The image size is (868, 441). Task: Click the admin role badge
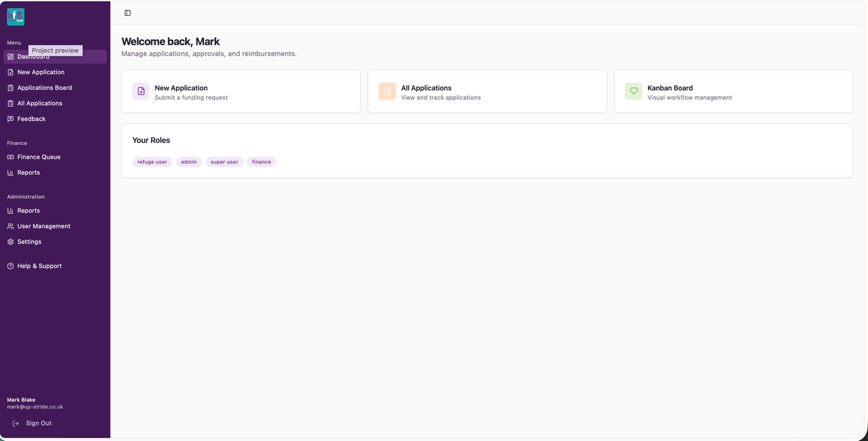189,162
